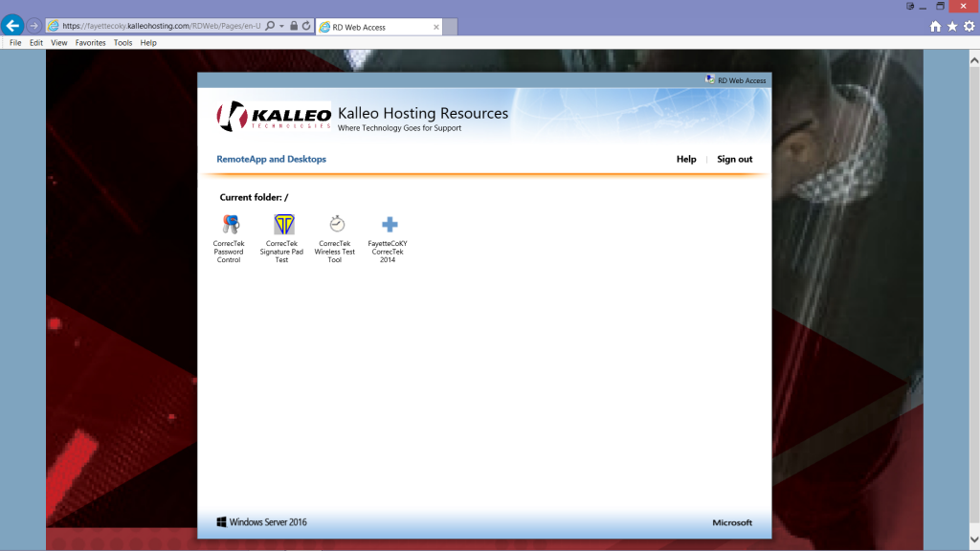Click the RD Web Access header icon
The image size is (980, 551).
pyautogui.click(x=710, y=80)
